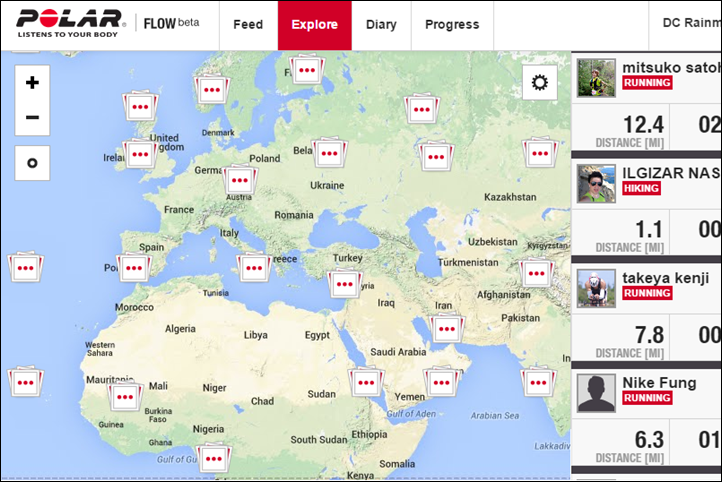Viewport: 722px width, 482px height.
Task: Open cluster marker in Atlantic west of Mauritania
Action: coord(26,382)
